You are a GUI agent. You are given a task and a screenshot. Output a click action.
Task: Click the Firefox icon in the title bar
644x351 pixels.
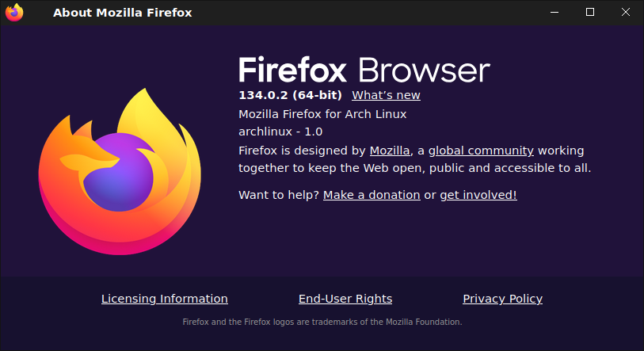(14, 12)
